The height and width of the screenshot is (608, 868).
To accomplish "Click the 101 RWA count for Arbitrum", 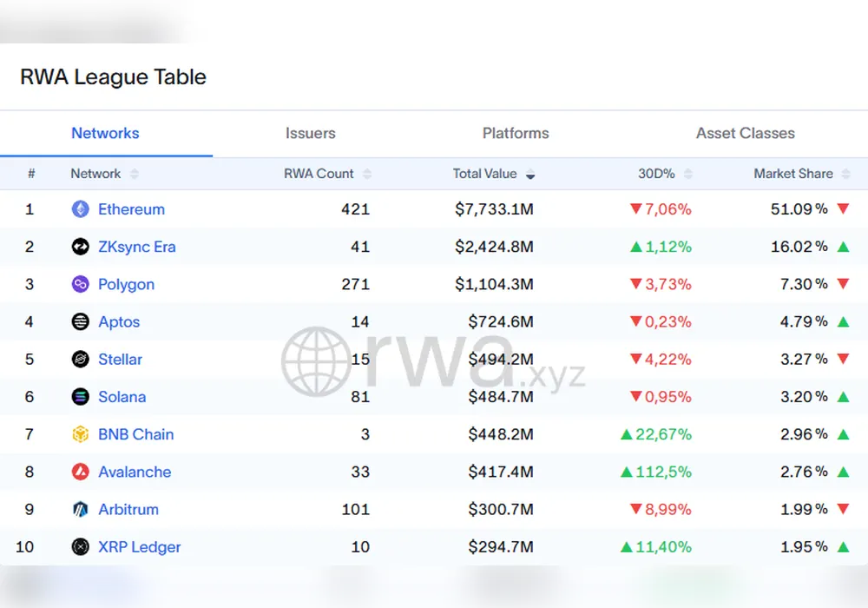I will [355, 510].
